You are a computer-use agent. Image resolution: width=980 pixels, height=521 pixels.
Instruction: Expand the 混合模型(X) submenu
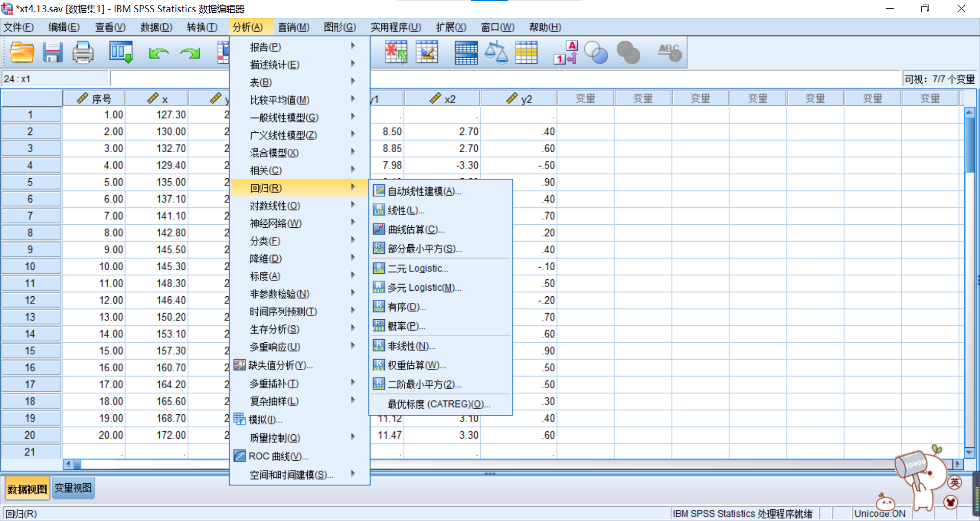click(300, 153)
